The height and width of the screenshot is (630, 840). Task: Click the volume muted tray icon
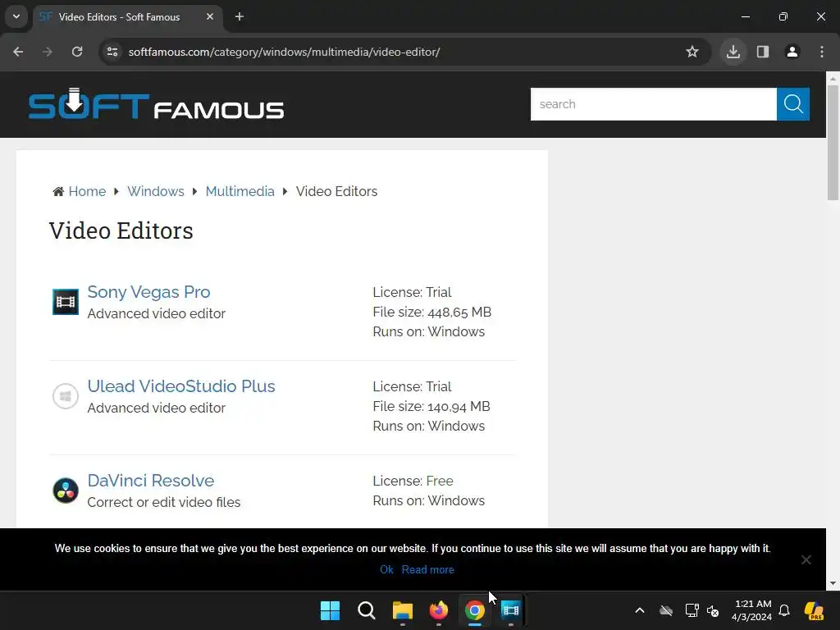point(713,610)
